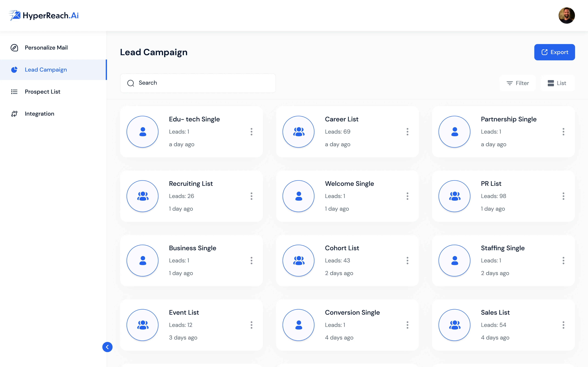Click the Prospect List bullet-list icon
Image resolution: width=588 pixels, height=367 pixels.
pos(14,92)
